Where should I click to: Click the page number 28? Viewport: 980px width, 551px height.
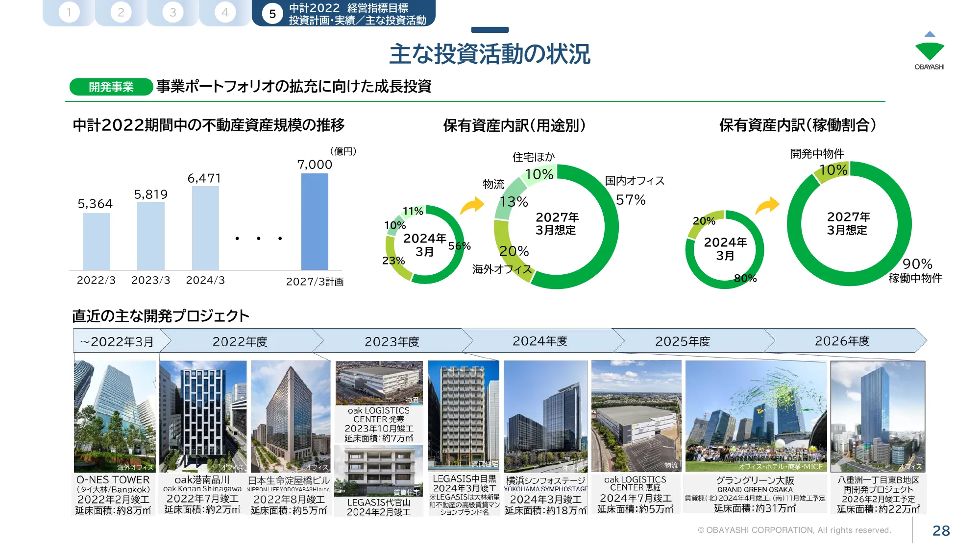click(x=941, y=530)
